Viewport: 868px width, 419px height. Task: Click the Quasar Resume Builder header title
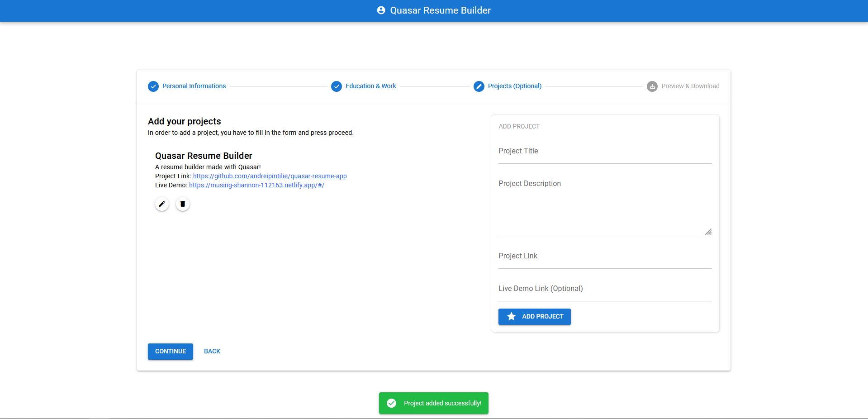coord(440,10)
